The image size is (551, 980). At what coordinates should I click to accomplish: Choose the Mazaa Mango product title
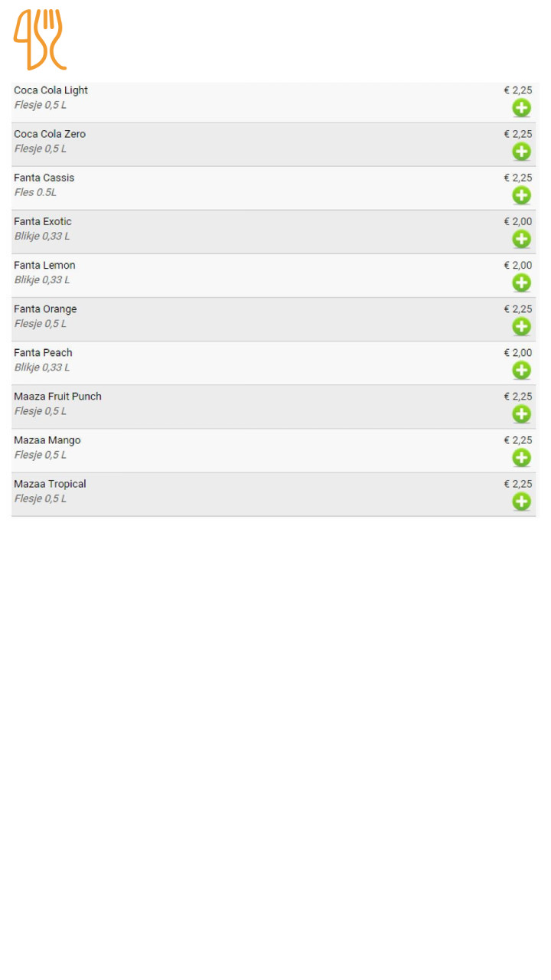(x=47, y=440)
